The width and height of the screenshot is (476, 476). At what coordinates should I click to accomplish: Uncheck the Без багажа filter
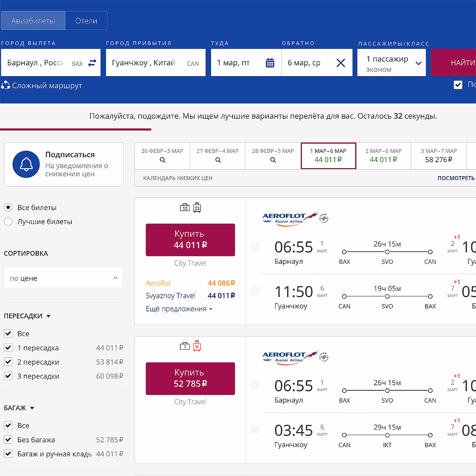[8, 440]
